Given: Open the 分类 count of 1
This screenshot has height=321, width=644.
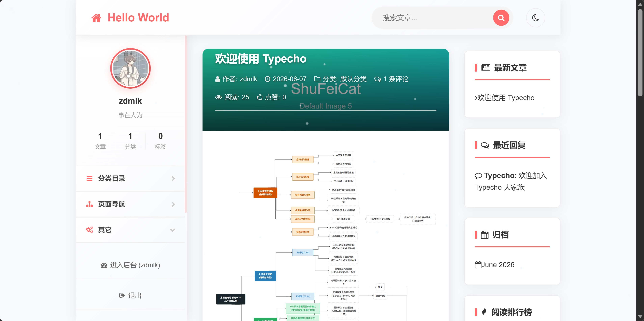Looking at the screenshot, I should pyautogui.click(x=130, y=141).
